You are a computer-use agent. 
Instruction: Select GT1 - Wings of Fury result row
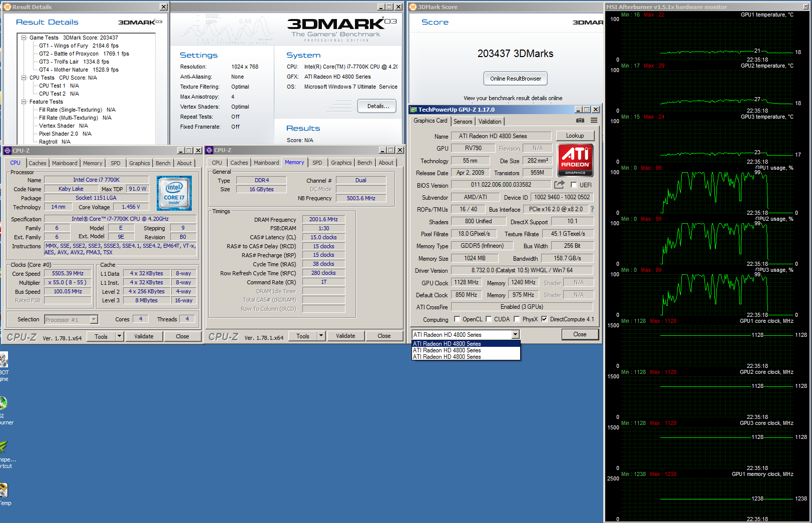(x=79, y=46)
